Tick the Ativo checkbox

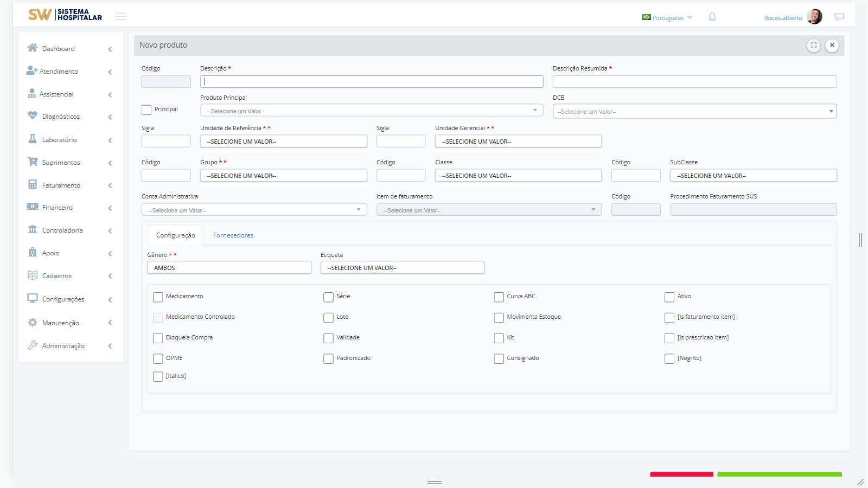coord(669,297)
